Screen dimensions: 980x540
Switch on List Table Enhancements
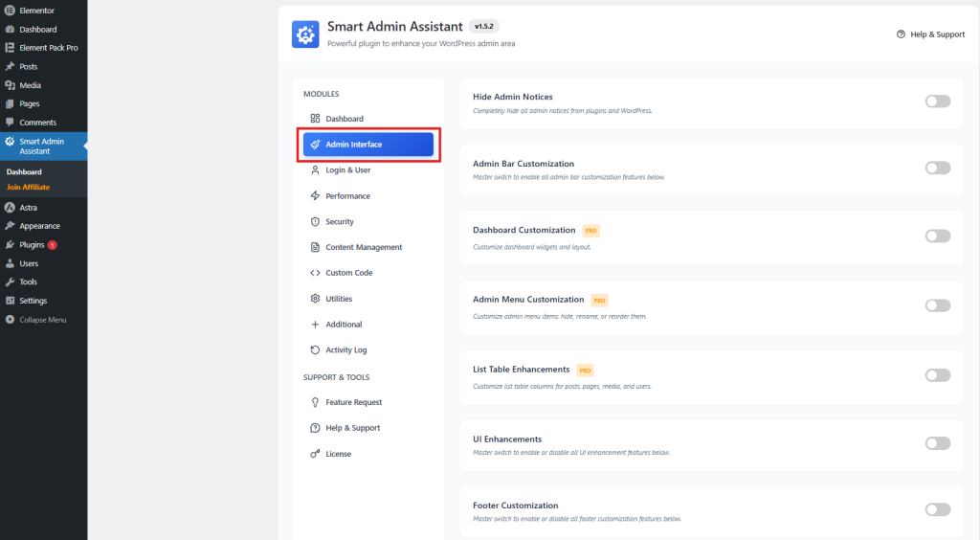pyautogui.click(x=938, y=375)
